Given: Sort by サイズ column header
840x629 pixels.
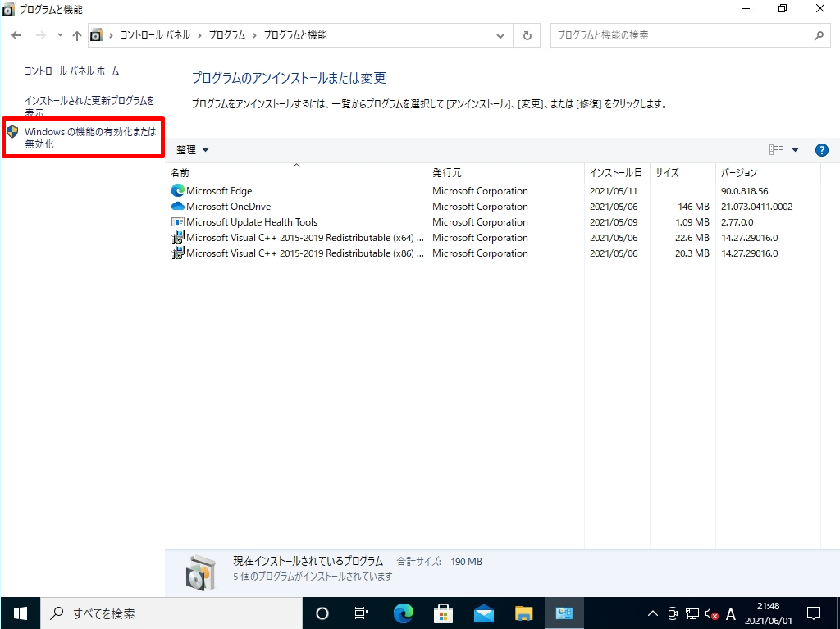Looking at the screenshot, I should (x=682, y=172).
